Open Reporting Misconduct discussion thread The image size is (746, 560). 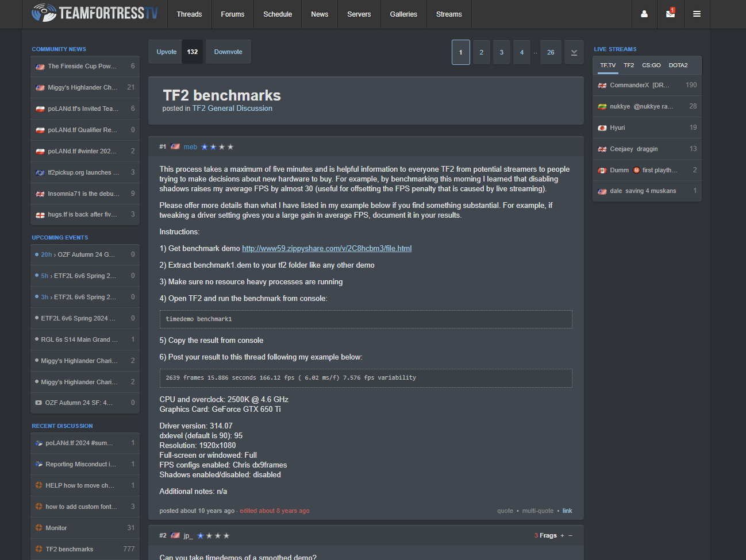tap(85, 464)
